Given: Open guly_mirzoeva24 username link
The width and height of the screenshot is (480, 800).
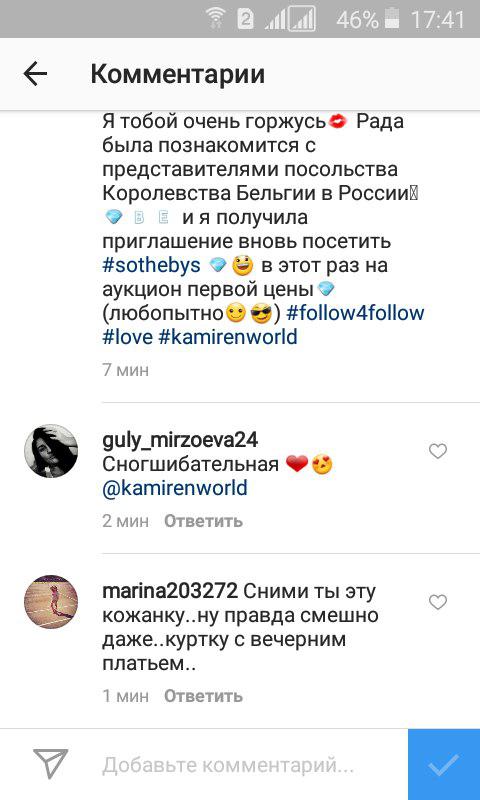Looking at the screenshot, I should coord(180,440).
